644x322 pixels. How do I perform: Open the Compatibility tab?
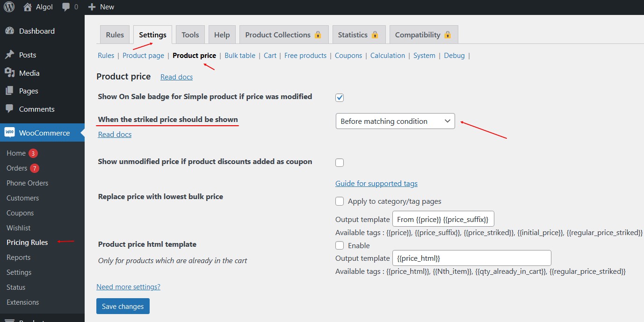click(x=424, y=35)
